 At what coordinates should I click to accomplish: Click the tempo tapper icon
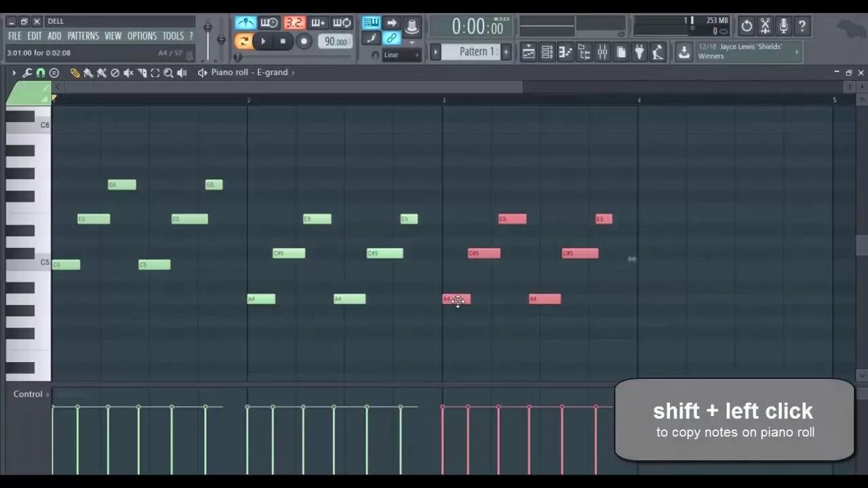coord(657,52)
